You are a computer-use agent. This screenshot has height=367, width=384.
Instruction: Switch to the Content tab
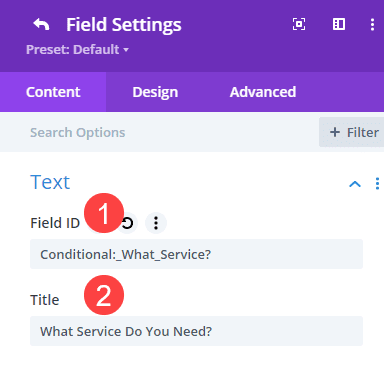pos(53,92)
